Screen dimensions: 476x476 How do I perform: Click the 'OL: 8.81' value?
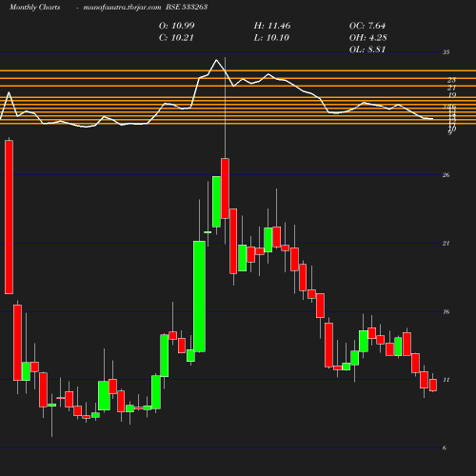367,50
